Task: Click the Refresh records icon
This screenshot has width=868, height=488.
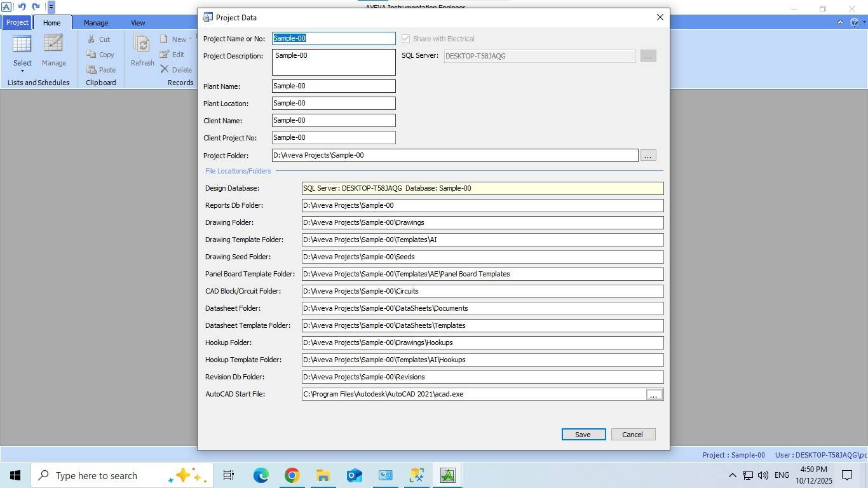Action: click(x=142, y=44)
